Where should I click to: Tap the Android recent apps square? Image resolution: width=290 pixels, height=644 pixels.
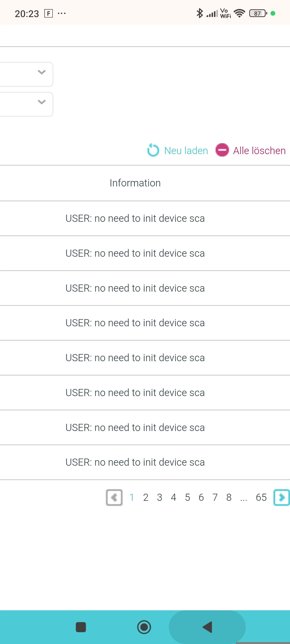pos(81,627)
